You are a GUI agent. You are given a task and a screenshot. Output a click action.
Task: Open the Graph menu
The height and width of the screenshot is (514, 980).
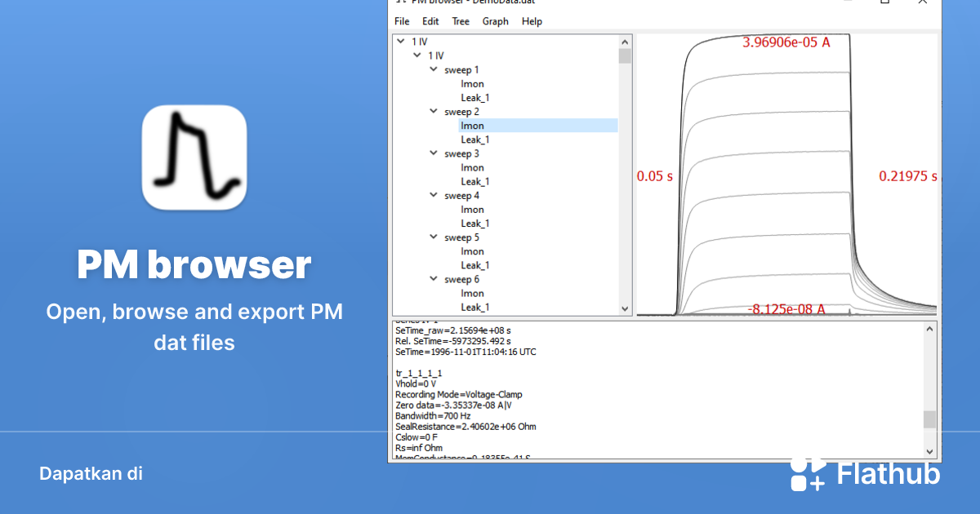[495, 21]
